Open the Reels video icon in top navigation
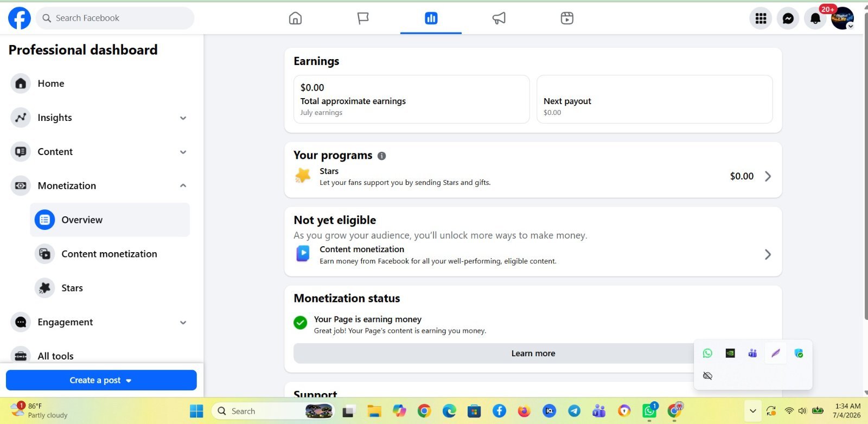The height and width of the screenshot is (424, 868). (567, 18)
